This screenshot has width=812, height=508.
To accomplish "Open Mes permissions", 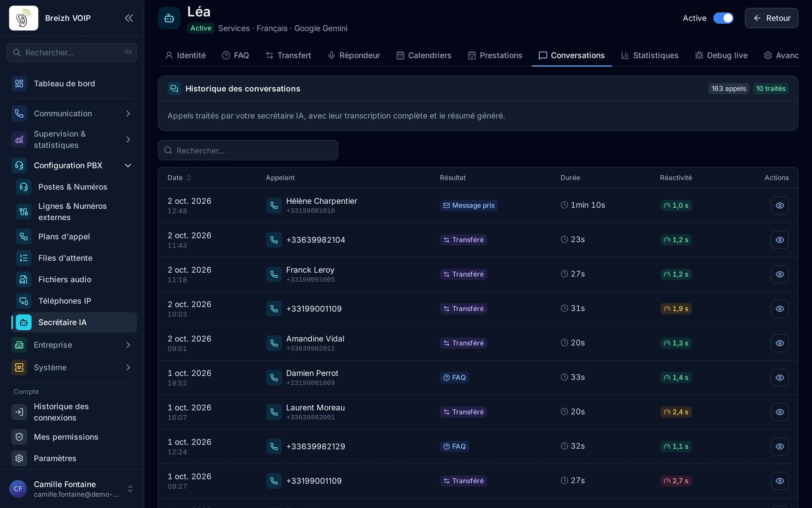I will tap(72, 437).
